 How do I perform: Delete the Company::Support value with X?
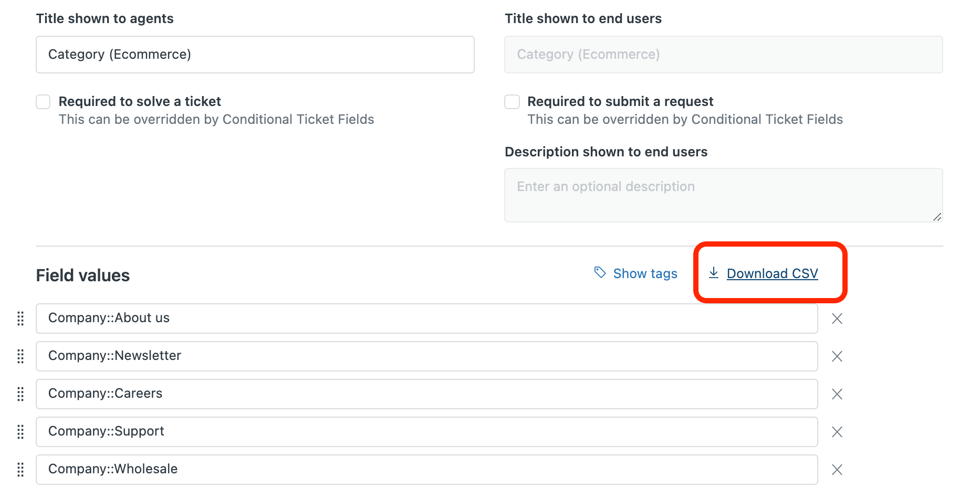pyautogui.click(x=837, y=432)
